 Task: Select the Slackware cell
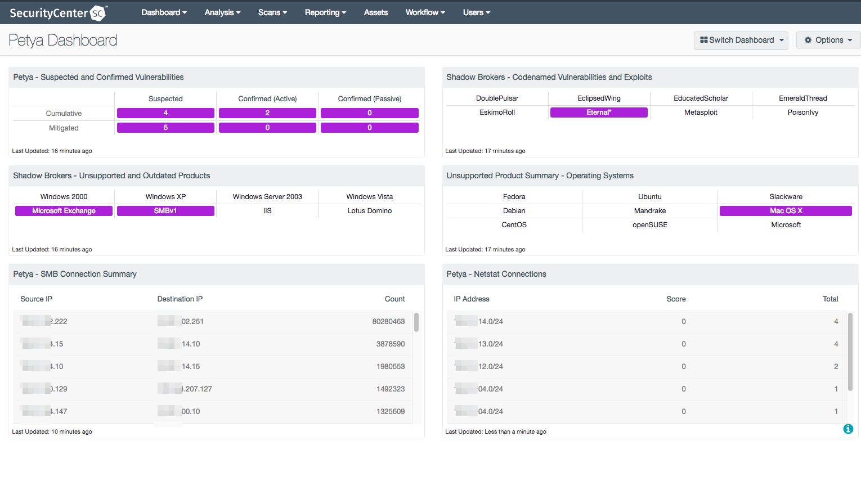click(786, 197)
